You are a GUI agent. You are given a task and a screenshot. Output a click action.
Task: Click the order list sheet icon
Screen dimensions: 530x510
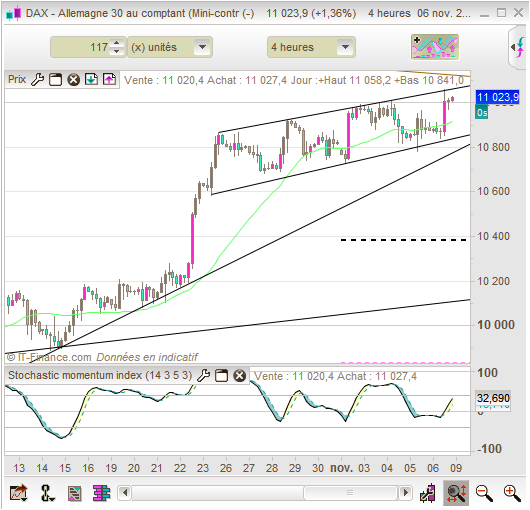point(74,493)
